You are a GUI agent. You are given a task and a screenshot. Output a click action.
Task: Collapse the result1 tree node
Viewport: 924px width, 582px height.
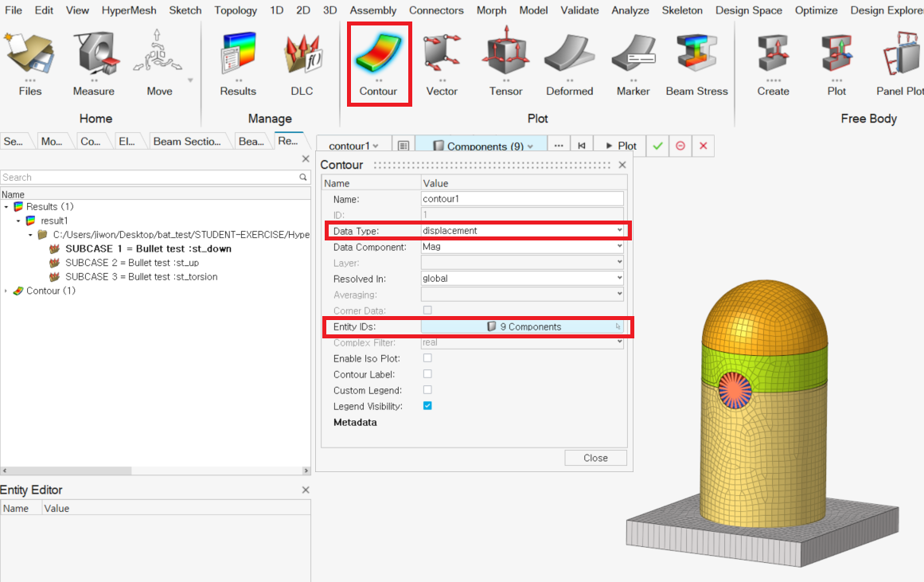pyautogui.click(x=18, y=221)
